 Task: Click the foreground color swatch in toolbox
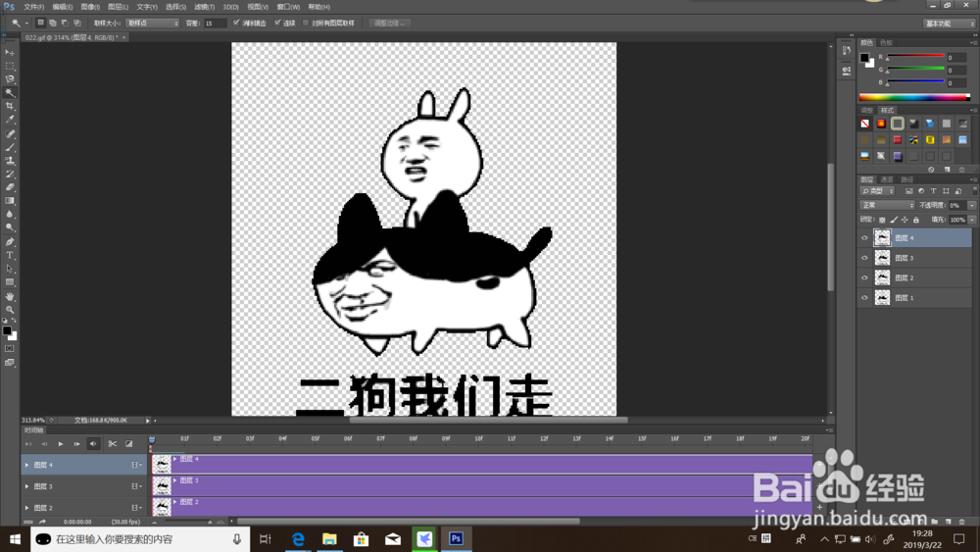(7, 330)
